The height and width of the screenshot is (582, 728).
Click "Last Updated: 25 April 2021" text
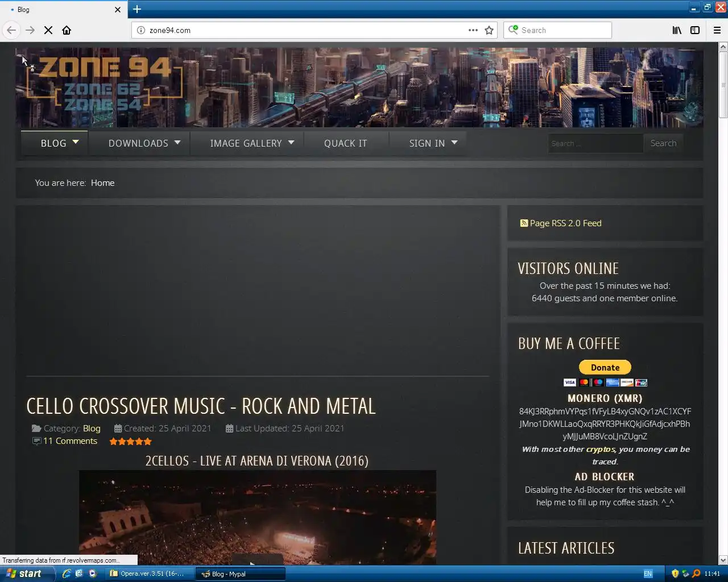pos(289,429)
